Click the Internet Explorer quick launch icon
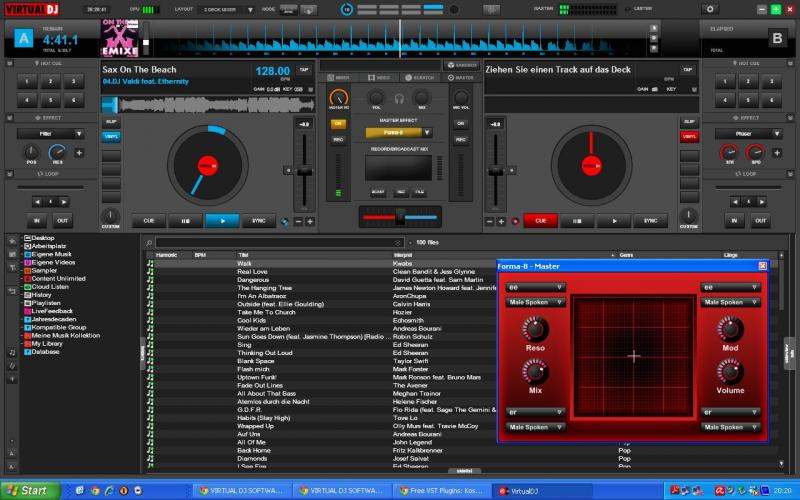 click(109, 491)
